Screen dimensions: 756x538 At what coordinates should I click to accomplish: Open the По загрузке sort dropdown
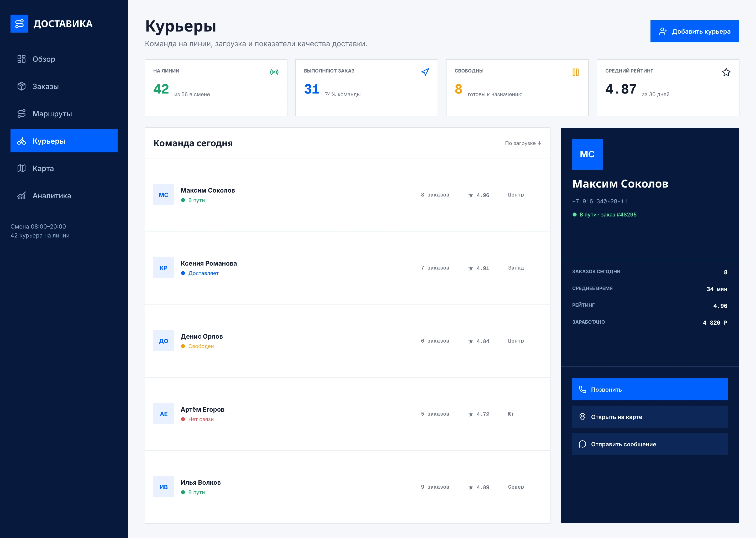[x=523, y=143]
